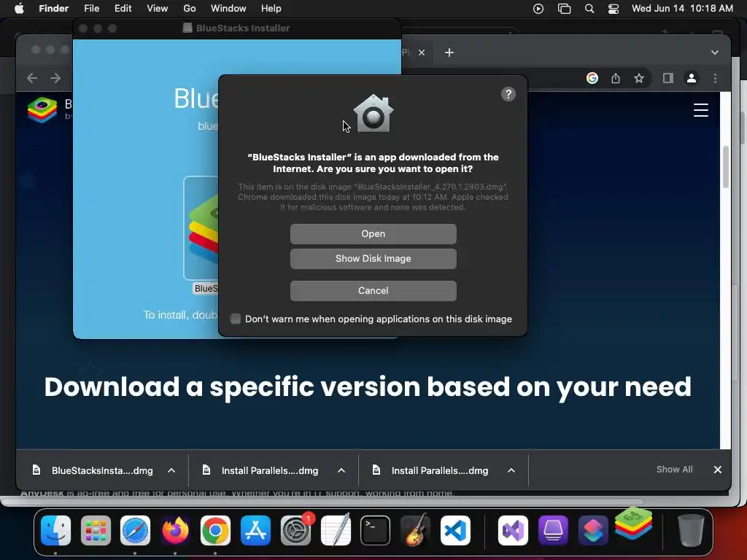Open the dialog help question mark
Image resolution: width=747 pixels, height=560 pixels.
pos(508,94)
